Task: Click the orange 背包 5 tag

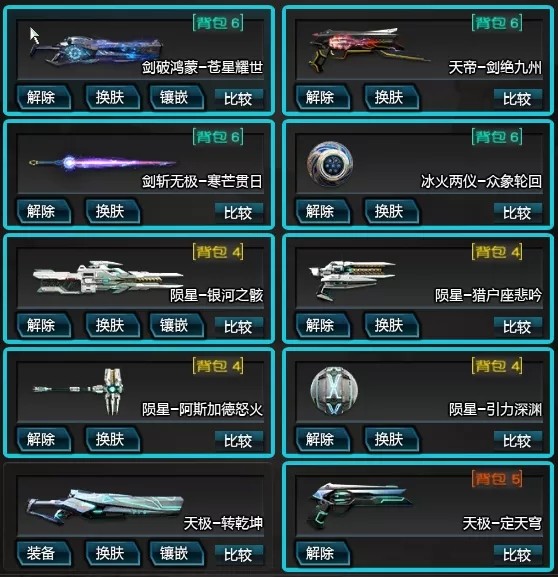Action: pyautogui.click(x=497, y=479)
